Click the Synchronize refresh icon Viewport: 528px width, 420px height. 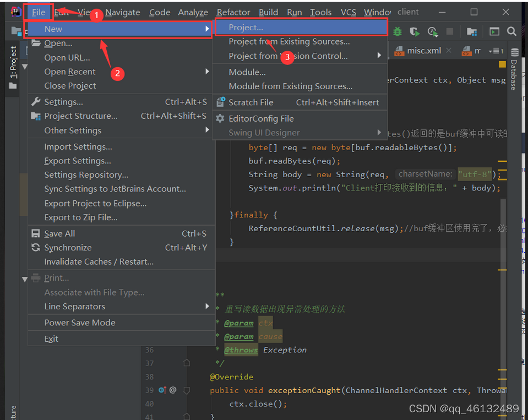tap(37, 248)
